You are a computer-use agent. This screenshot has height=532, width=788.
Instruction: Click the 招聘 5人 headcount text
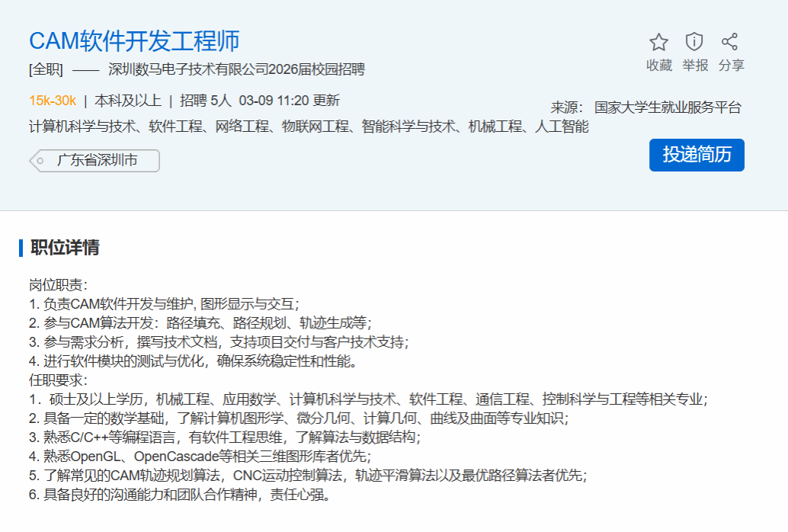pos(205,101)
